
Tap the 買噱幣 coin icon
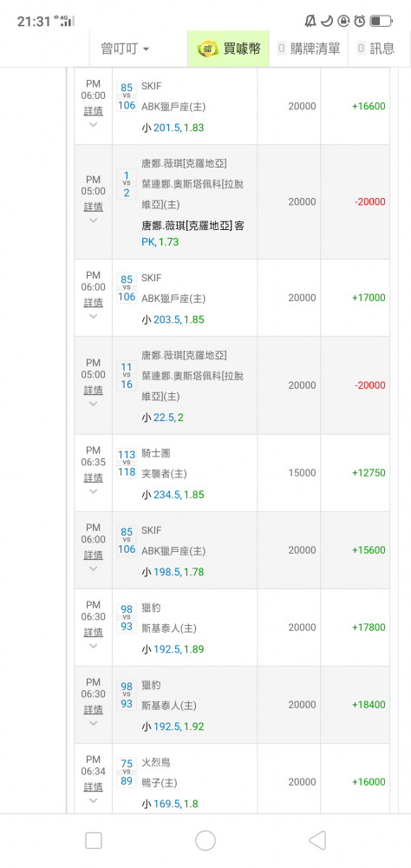(207, 49)
